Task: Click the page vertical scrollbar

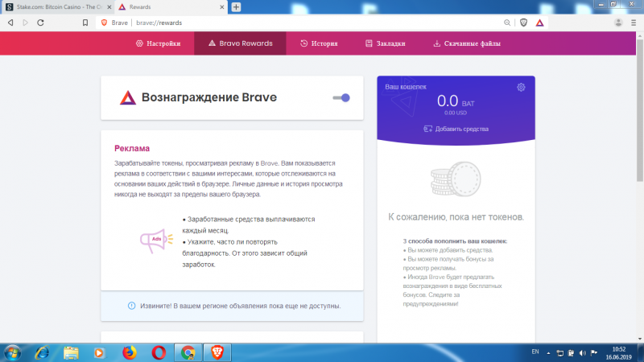Action: click(640, 111)
